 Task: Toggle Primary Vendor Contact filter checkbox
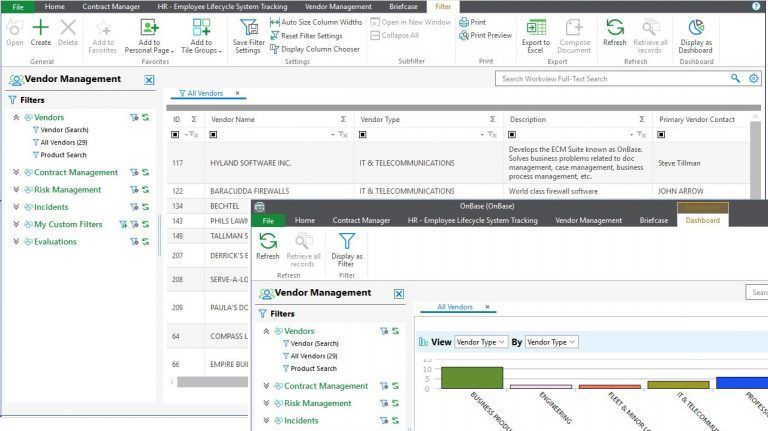[x=661, y=134]
